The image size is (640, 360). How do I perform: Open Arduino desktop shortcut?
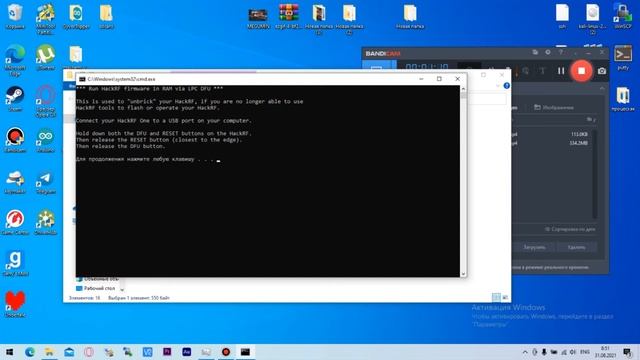(45, 140)
